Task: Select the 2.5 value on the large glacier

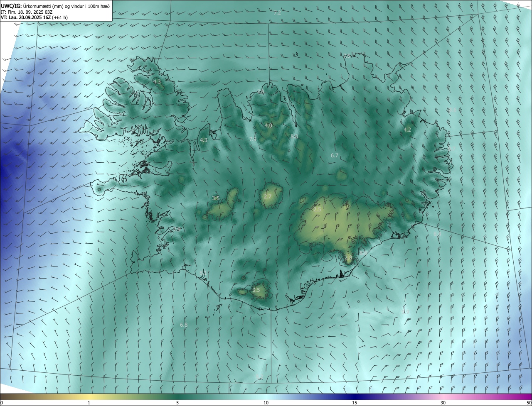Action: [317, 210]
